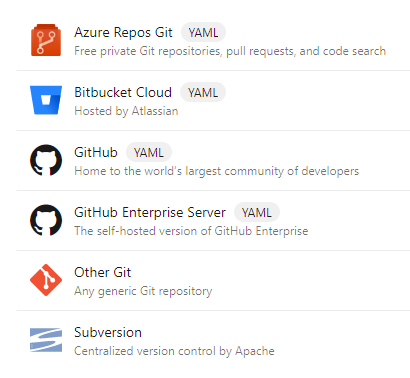Pick the GitHub Enterprise Server title
The width and height of the screenshot is (410, 378).
[150, 212]
